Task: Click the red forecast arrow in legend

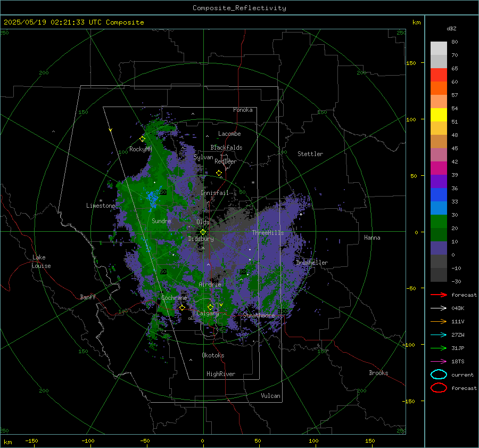Action: [x=439, y=295]
